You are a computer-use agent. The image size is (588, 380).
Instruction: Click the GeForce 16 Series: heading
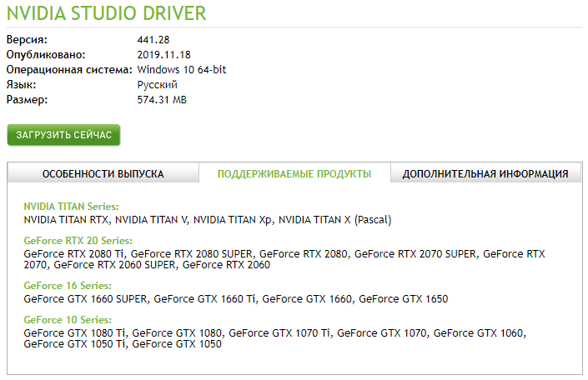click(x=68, y=286)
